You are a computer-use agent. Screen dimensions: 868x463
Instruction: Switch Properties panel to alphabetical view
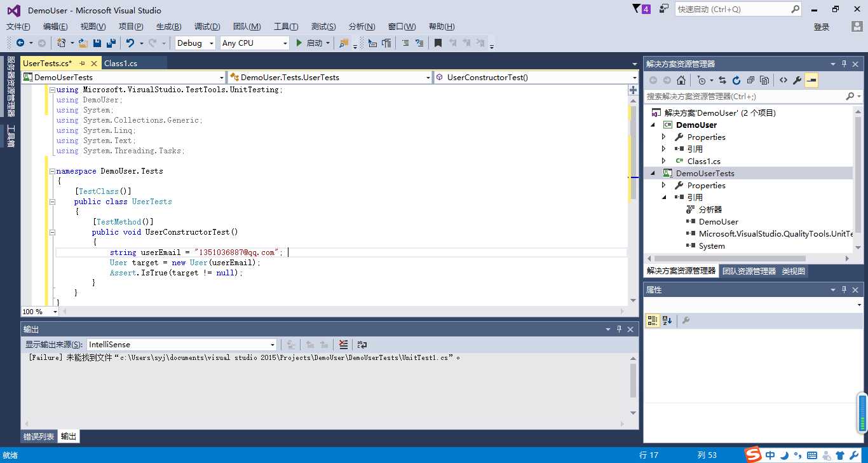click(667, 321)
